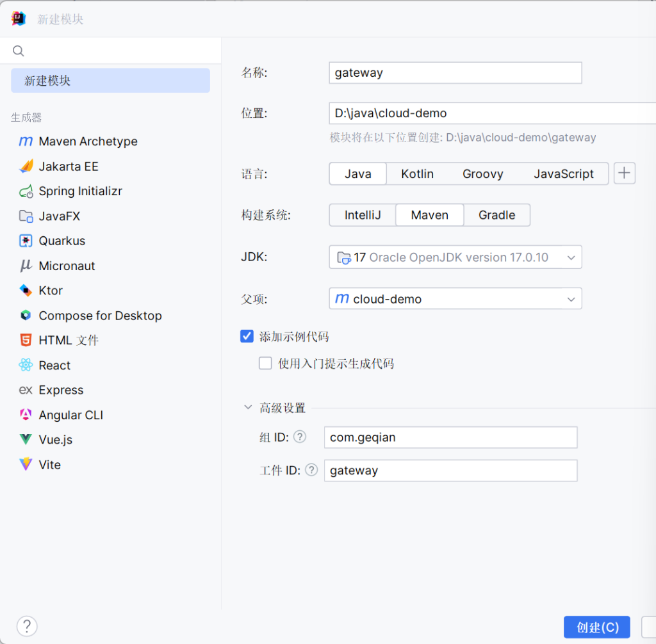Image resolution: width=656 pixels, height=644 pixels.
Task: Click the 名称 gateway text field
Action: (455, 73)
